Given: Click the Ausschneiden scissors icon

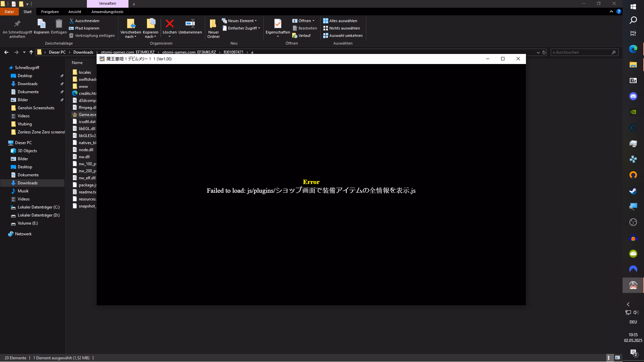Looking at the screenshot, I should tap(71, 21).
